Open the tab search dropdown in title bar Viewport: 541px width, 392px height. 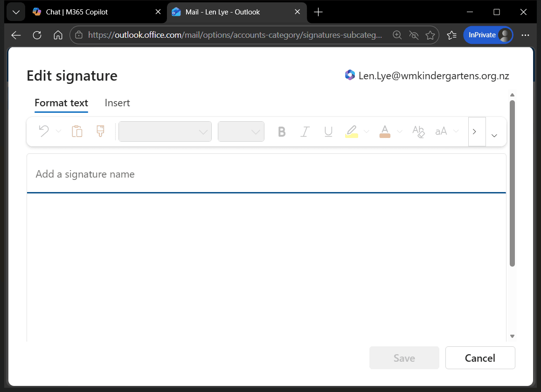pos(16,13)
